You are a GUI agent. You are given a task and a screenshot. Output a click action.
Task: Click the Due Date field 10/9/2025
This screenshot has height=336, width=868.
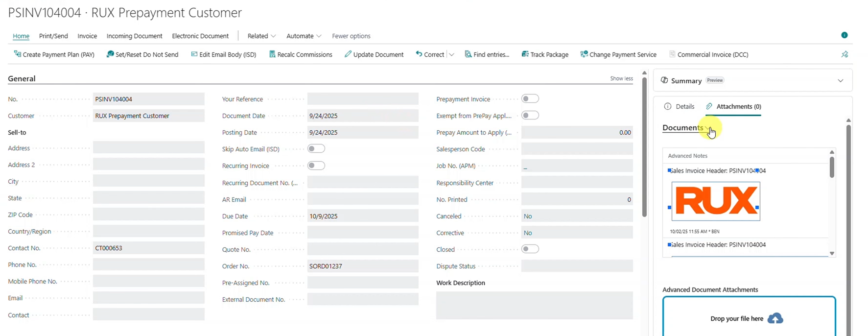363,216
